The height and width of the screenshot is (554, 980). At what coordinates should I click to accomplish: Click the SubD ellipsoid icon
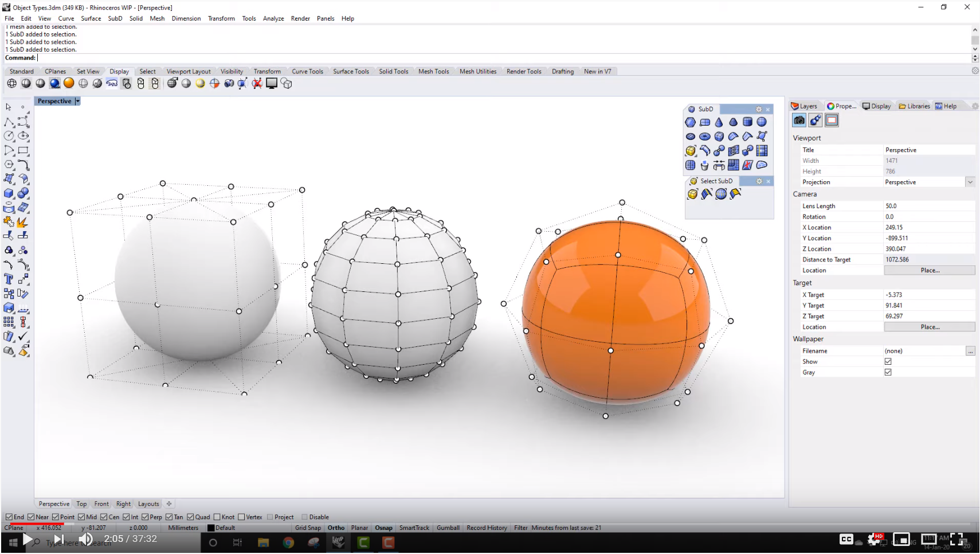[690, 136]
